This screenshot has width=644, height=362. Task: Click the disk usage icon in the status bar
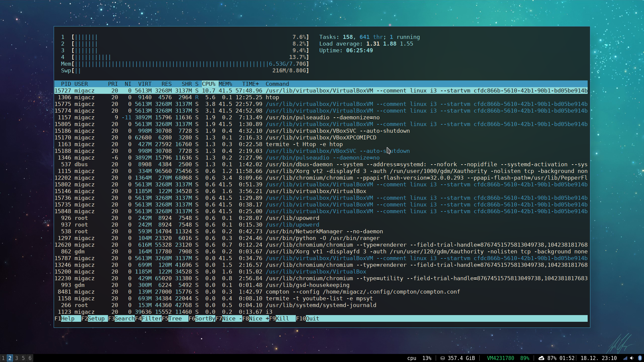(443, 358)
